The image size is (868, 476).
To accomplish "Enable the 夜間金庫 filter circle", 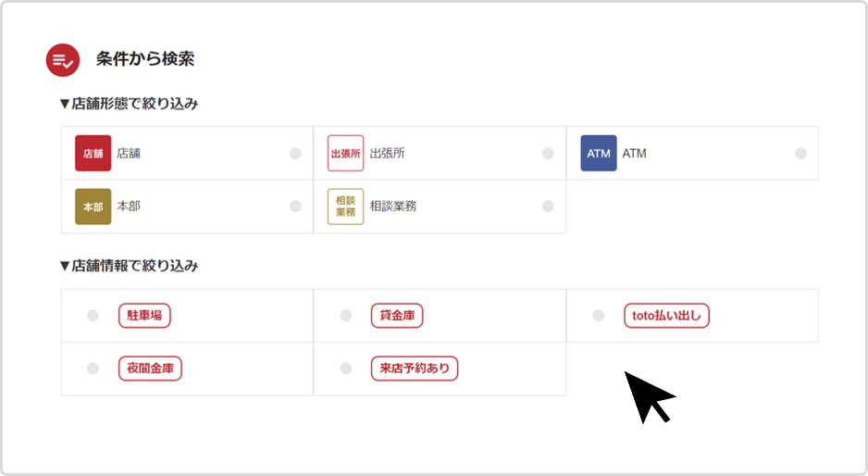I will coord(93,369).
